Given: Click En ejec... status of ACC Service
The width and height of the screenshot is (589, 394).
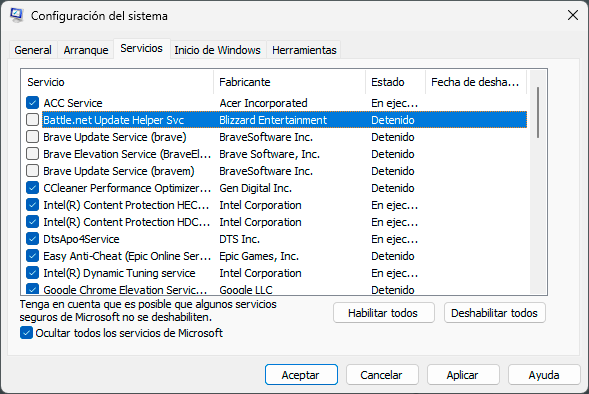Looking at the screenshot, I should 394,103.
